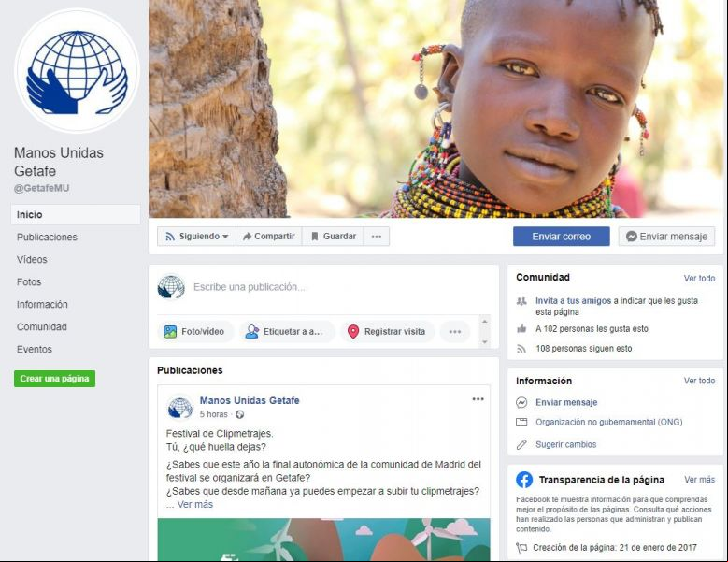Add a Foto/vídeo to the post
This screenshot has width=728, height=562.
pyautogui.click(x=194, y=332)
